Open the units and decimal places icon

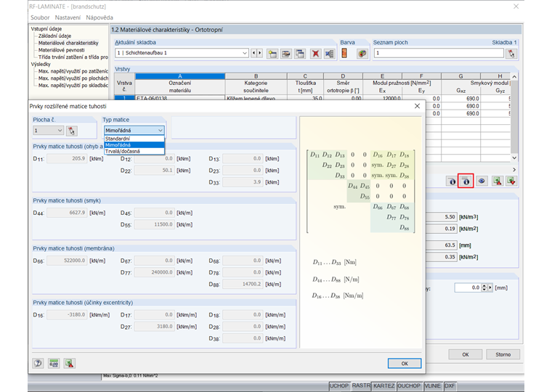tap(54, 363)
